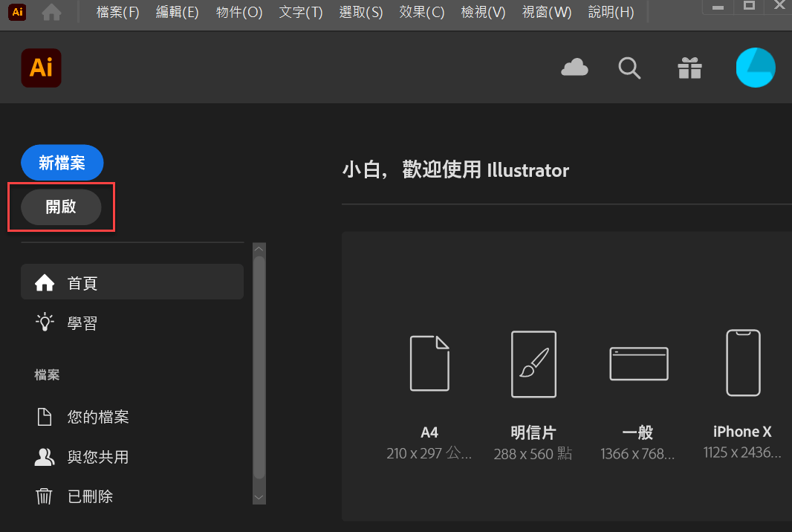The image size is (792, 532).
Task: Click the sidebar scrollbar up arrow
Action: point(259,249)
